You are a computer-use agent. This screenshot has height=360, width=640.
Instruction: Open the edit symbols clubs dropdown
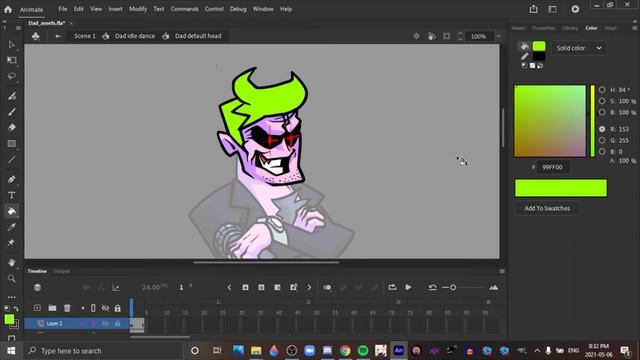click(x=36, y=36)
